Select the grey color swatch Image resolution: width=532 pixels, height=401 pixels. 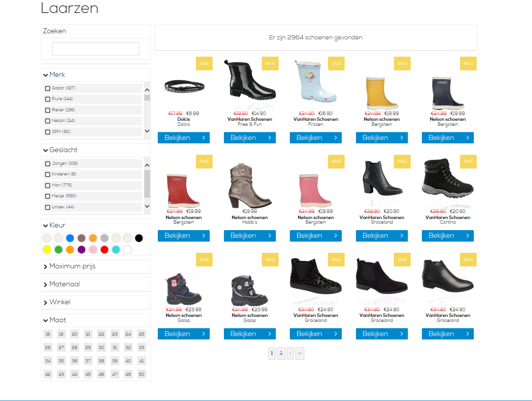pos(104,238)
